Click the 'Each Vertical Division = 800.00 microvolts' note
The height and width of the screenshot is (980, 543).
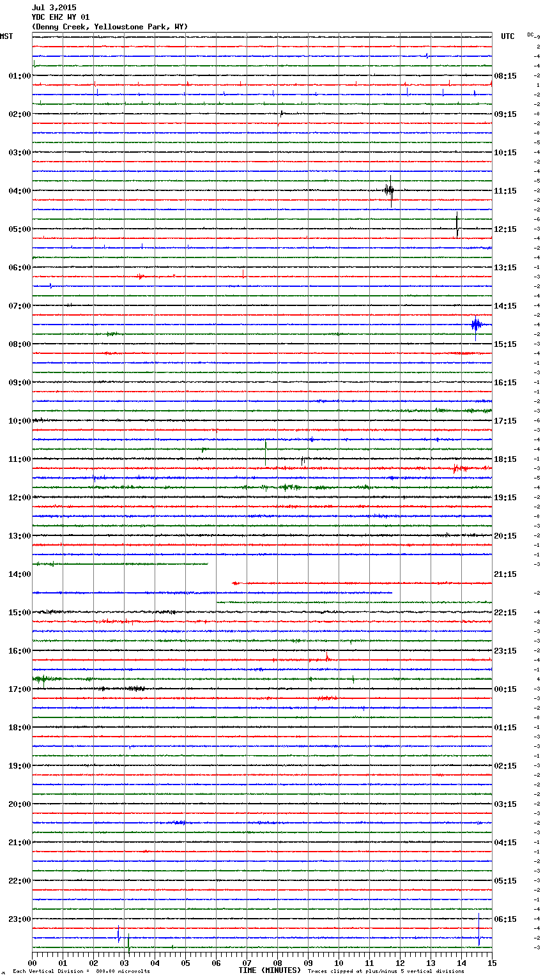(82, 972)
